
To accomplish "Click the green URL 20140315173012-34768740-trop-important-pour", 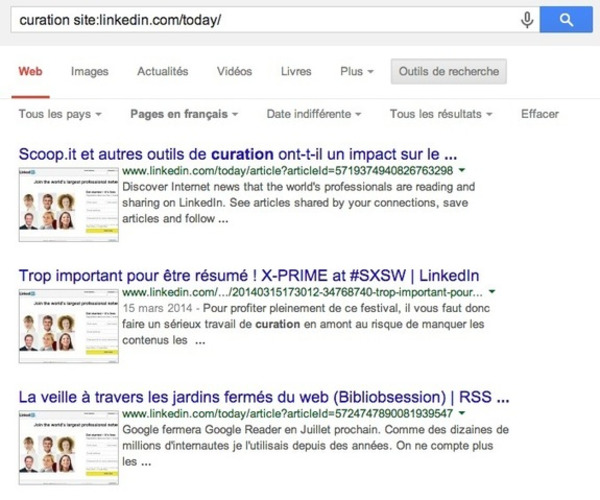I will coord(302,292).
